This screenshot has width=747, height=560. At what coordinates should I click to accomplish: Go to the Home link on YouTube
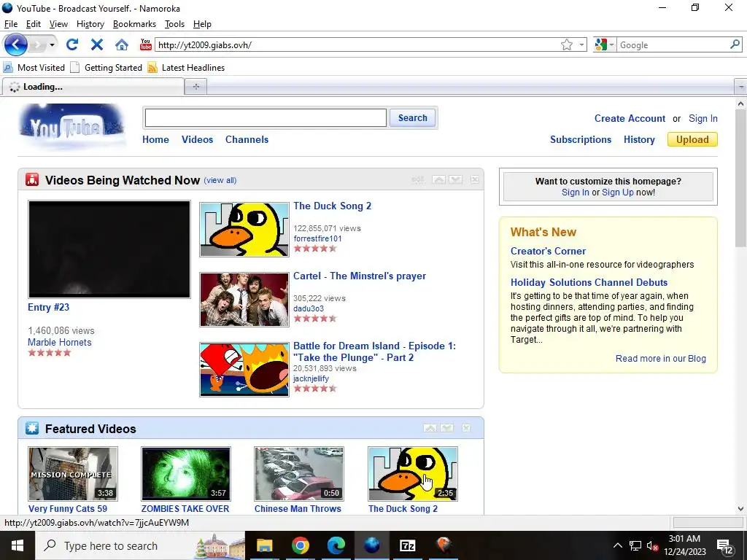coord(156,139)
